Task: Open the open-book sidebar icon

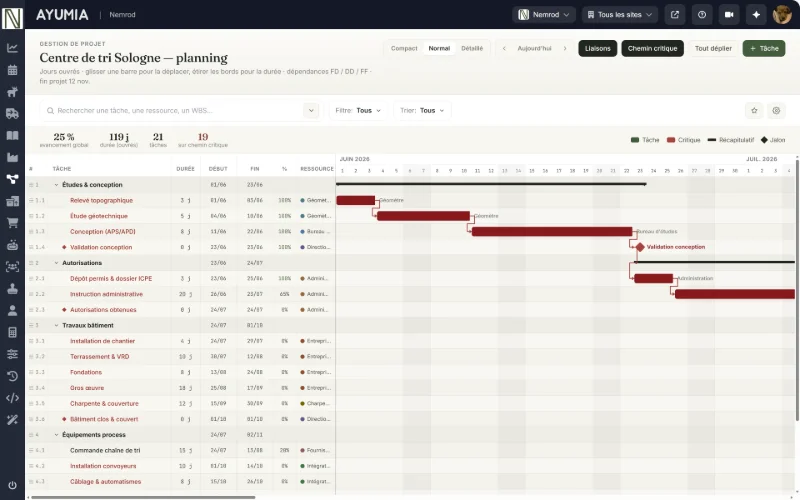Action: (x=12, y=135)
